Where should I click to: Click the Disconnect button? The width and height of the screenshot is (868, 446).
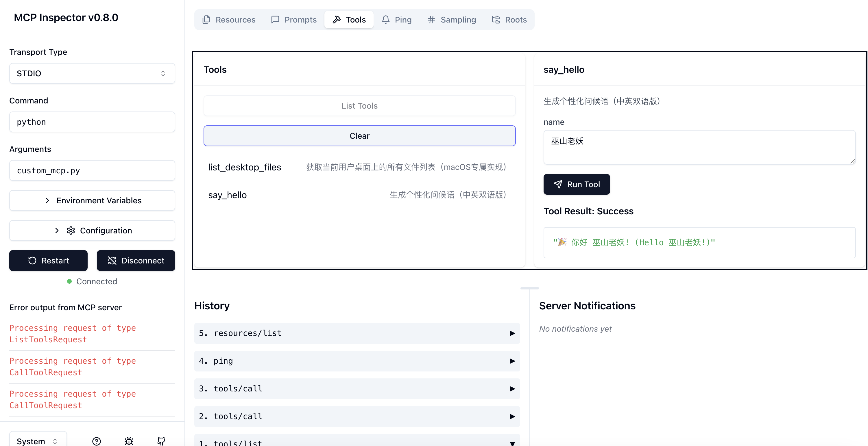coord(136,261)
